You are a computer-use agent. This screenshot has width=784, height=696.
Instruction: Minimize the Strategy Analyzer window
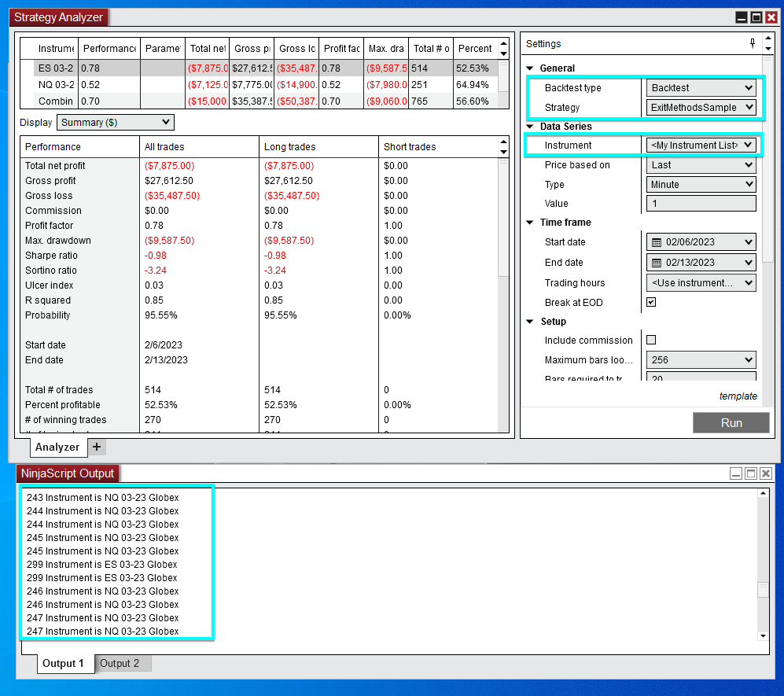click(x=742, y=17)
